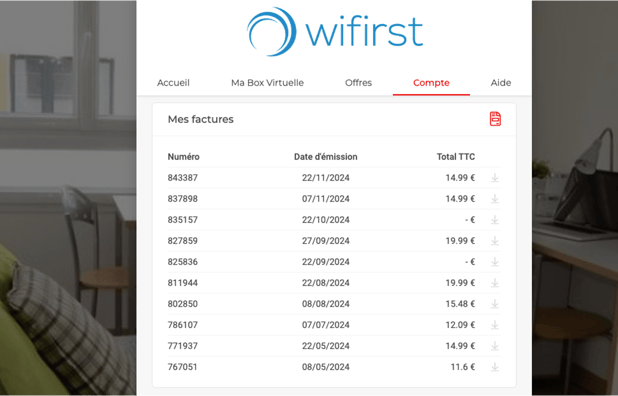Select invoice number 827859
Image resolution: width=618 pixels, height=396 pixels.
coord(182,241)
